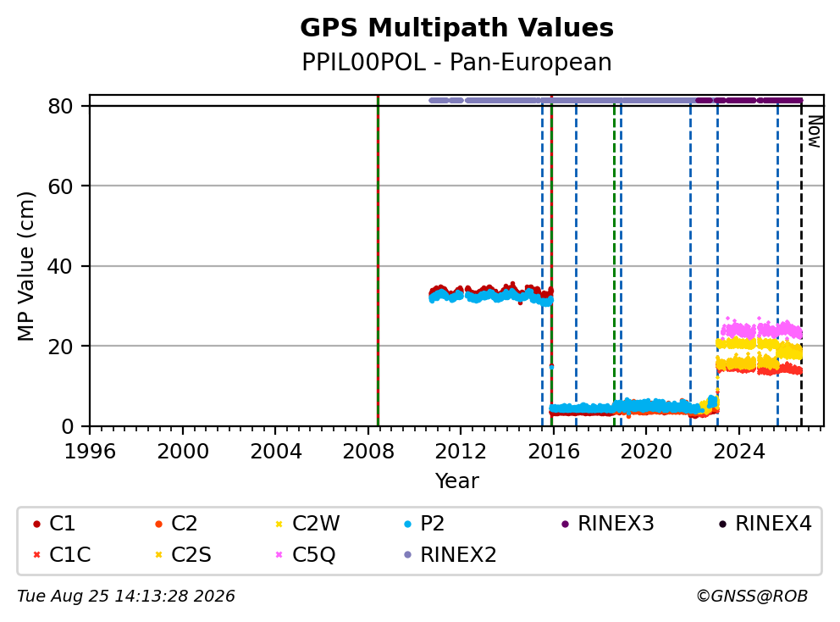Click the C1C red cross legend marker
Viewport: 840px width, 622px height.
[x=36, y=554]
